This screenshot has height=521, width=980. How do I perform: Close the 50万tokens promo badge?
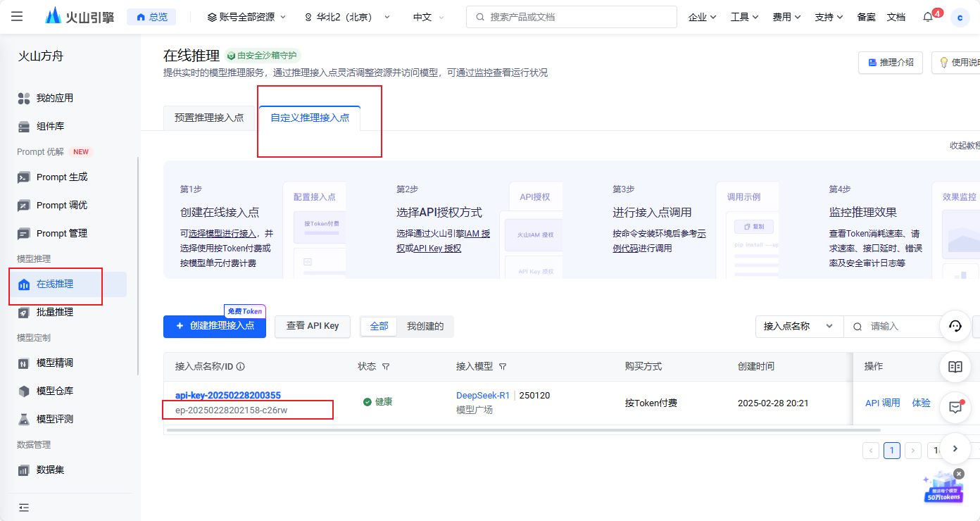coord(959,474)
